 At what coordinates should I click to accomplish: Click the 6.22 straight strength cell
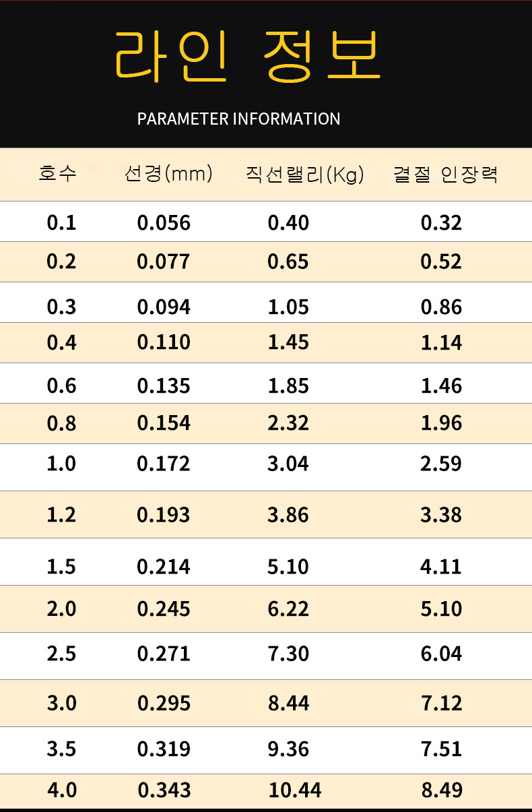click(x=288, y=609)
